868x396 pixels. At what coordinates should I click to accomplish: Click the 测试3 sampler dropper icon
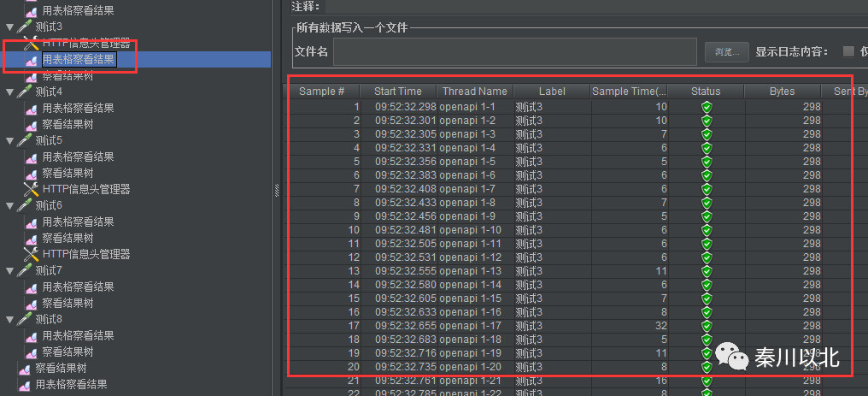click(25, 27)
